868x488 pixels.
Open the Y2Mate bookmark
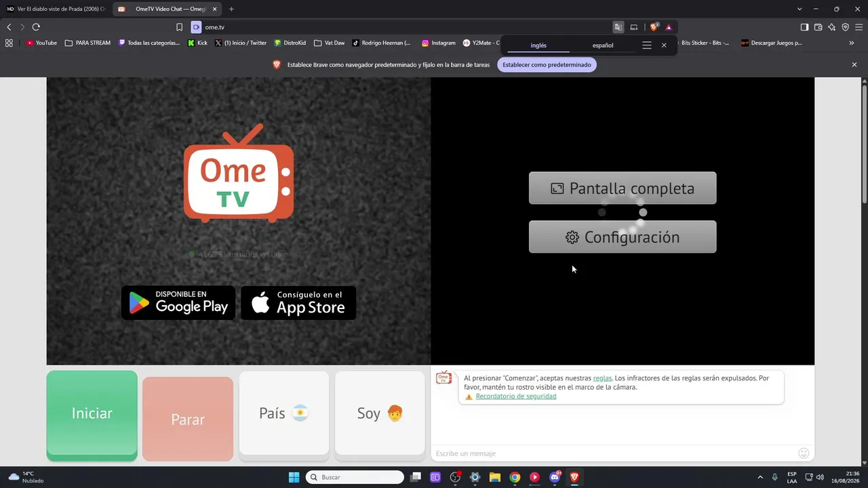481,43
